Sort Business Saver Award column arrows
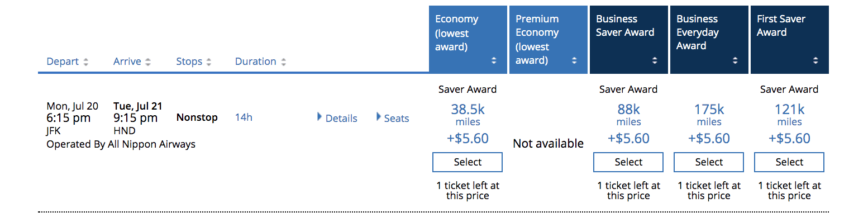The image size is (868, 217). pos(655,60)
